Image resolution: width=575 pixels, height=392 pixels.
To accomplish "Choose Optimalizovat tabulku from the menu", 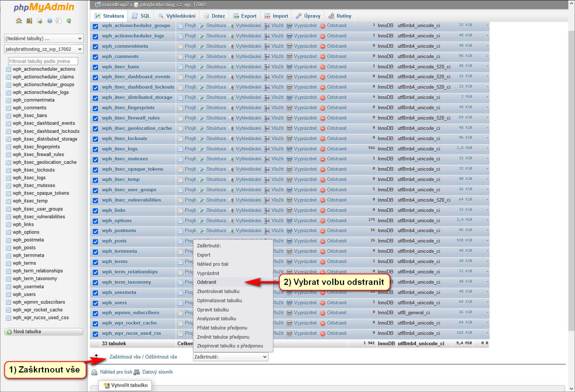I will pos(220,300).
